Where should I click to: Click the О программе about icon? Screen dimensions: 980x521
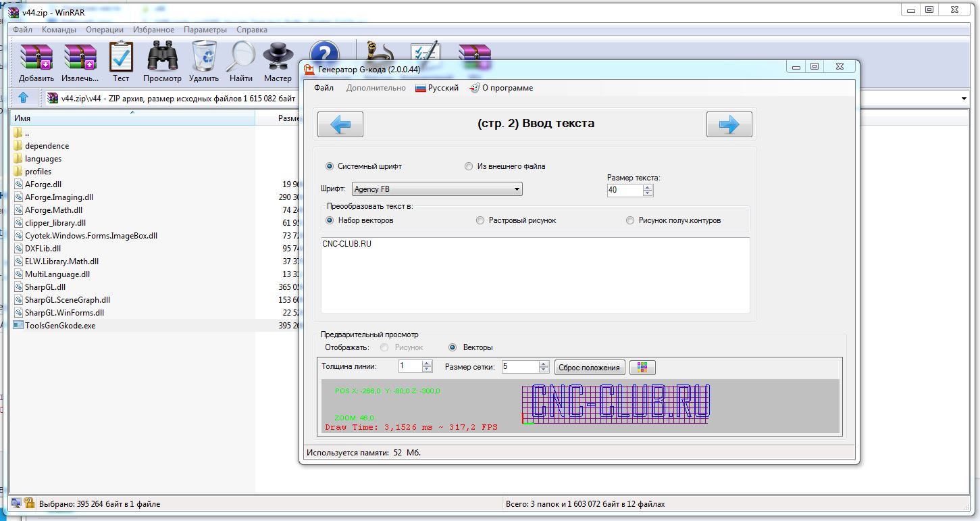coord(475,88)
